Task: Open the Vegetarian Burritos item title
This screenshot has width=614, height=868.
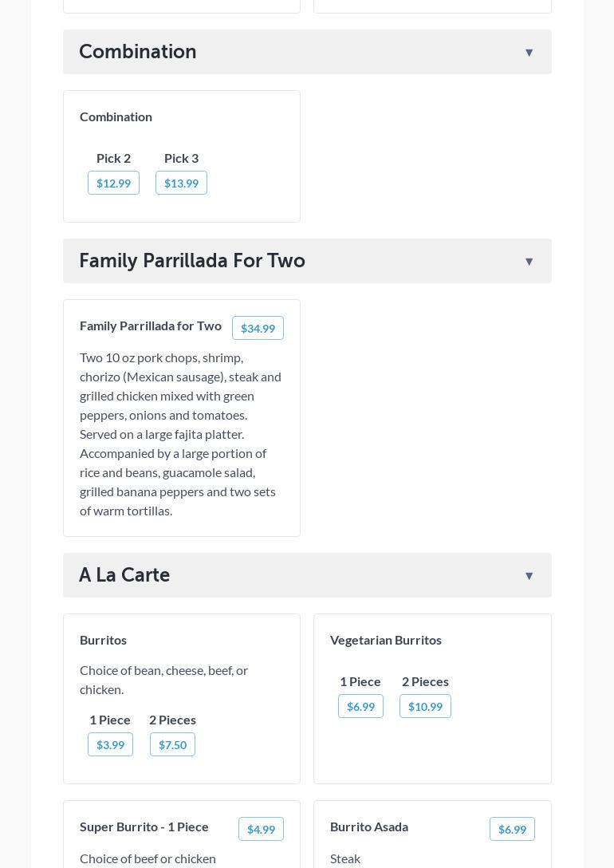Action: coord(386,640)
